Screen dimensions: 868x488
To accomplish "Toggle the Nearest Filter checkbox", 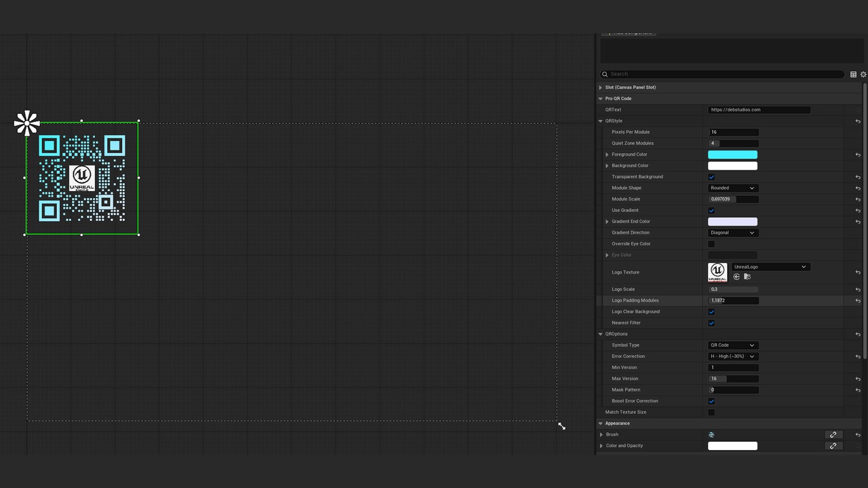I will click(711, 323).
